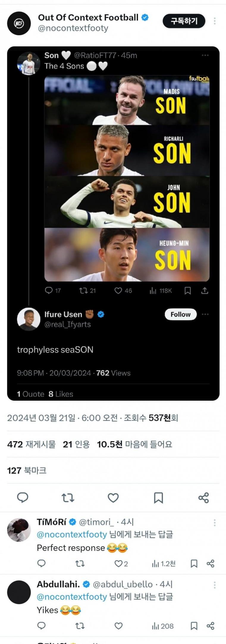Bookmark TíMóRí's reply
This screenshot has width=226, height=644.
[x=194, y=564]
